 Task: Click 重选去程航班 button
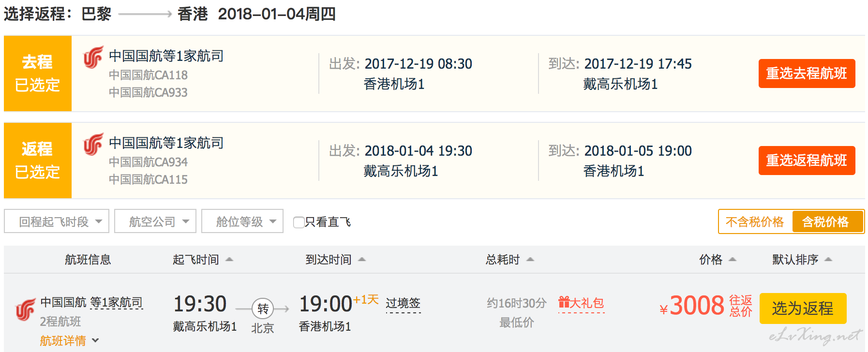click(x=807, y=73)
